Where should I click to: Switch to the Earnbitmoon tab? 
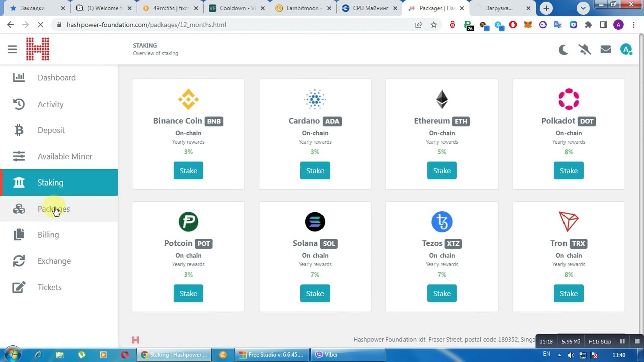pos(302,8)
